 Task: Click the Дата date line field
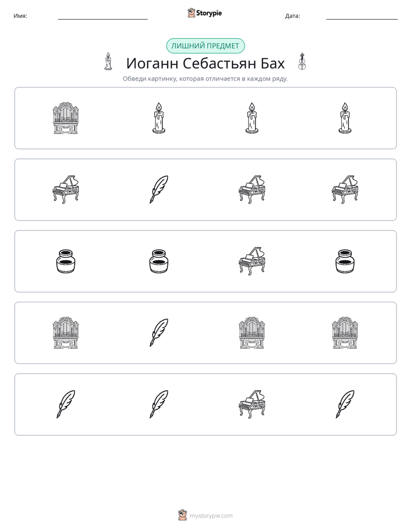pyautogui.click(x=362, y=16)
